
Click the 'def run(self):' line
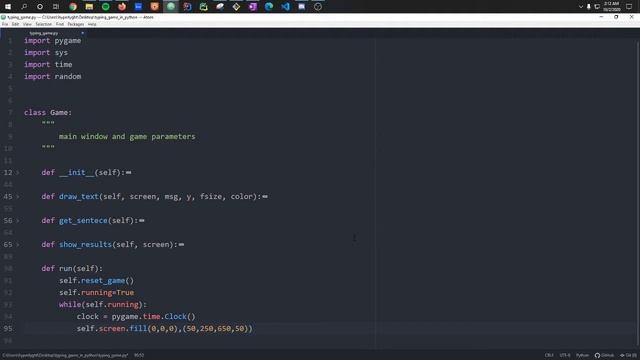[72, 269]
